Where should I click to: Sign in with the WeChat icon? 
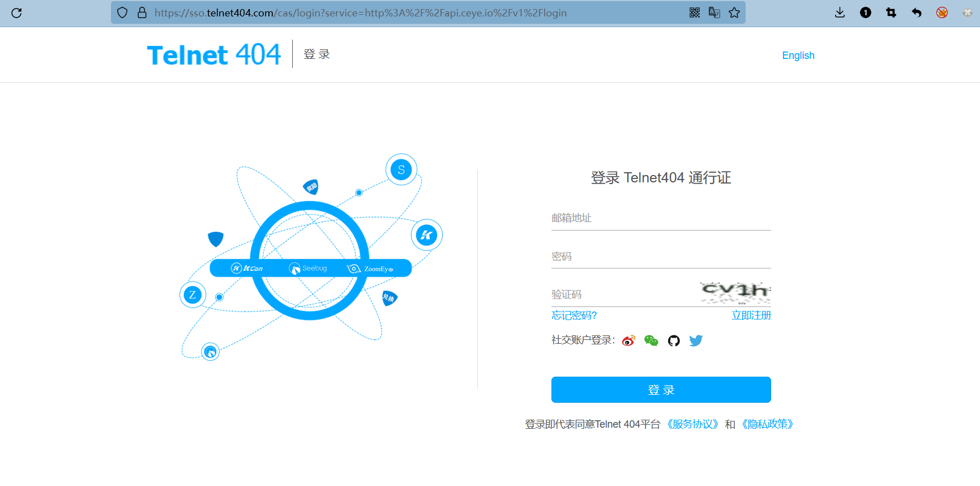click(651, 340)
